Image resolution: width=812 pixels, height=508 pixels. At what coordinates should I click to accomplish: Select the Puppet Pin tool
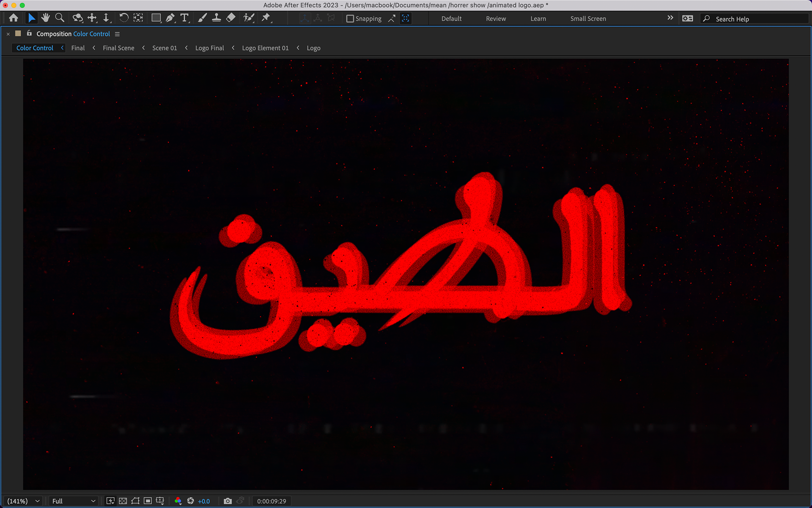[x=266, y=18]
